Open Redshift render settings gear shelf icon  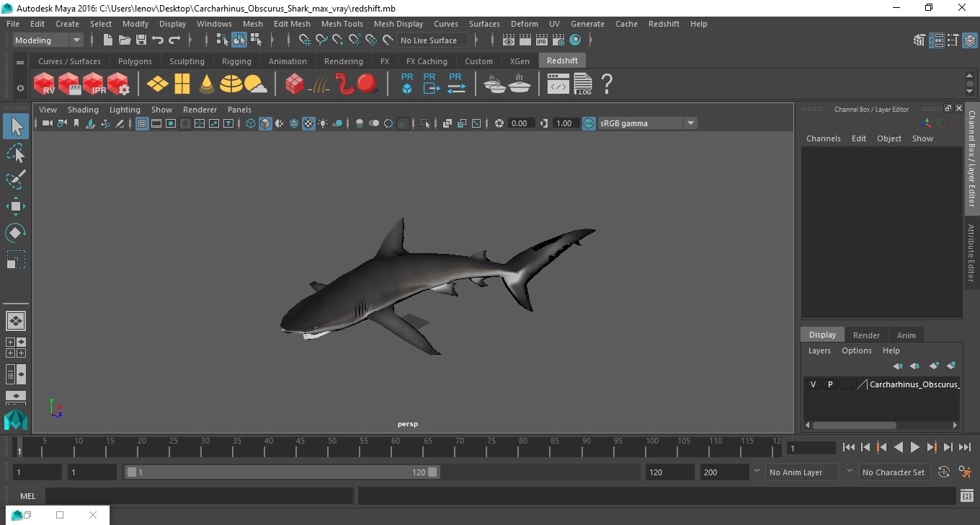pyautogui.click(x=118, y=84)
